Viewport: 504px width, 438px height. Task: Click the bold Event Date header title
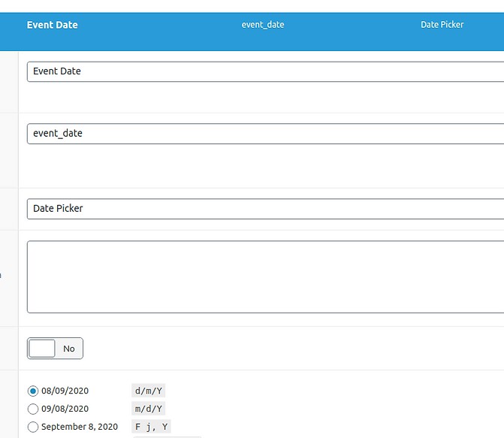[x=52, y=25]
